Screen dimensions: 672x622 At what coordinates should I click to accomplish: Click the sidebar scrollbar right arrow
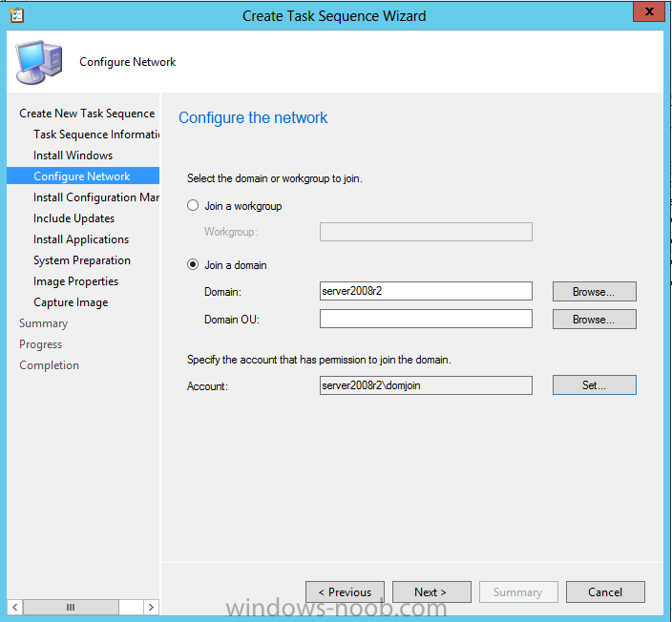point(151,607)
